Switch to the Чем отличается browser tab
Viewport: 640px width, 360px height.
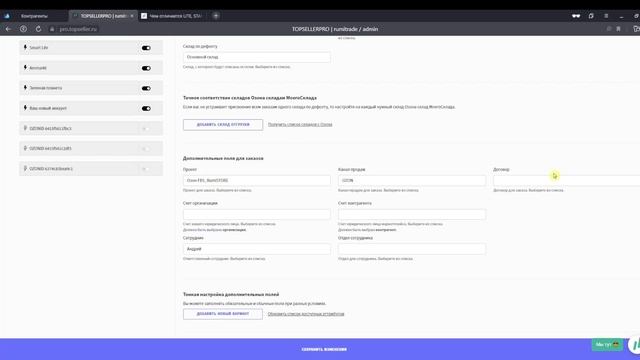[173, 16]
